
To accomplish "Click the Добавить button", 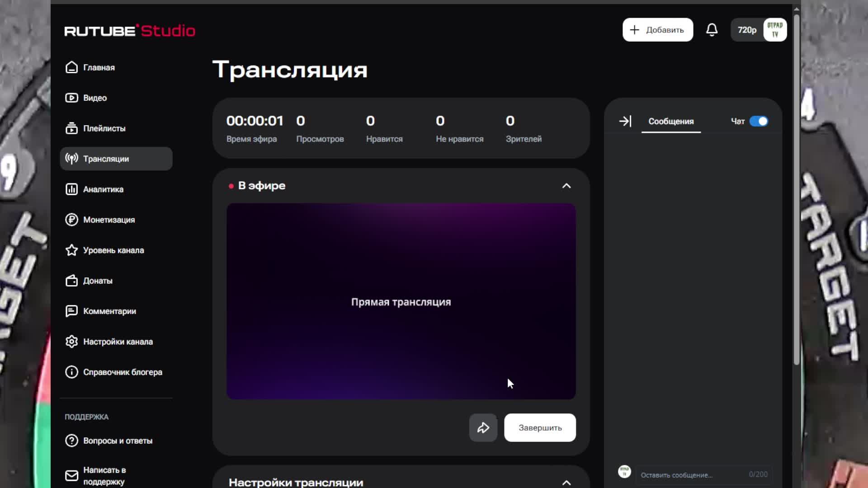I will pos(657,30).
